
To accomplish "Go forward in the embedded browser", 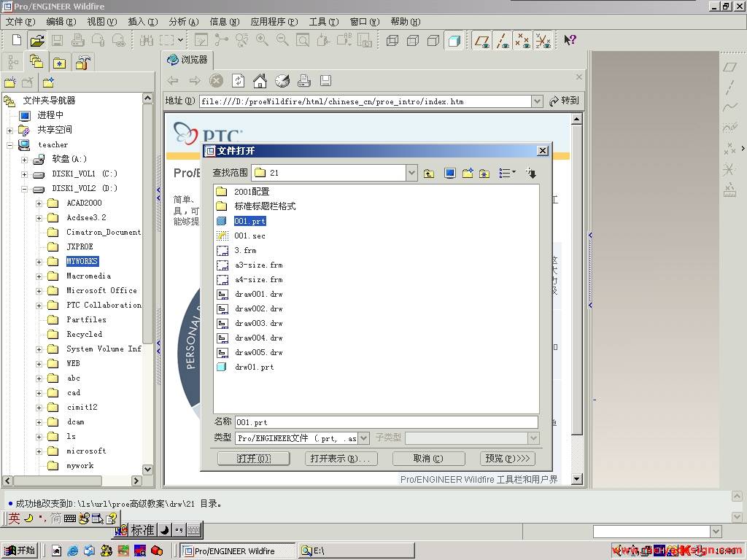I will [x=194, y=81].
